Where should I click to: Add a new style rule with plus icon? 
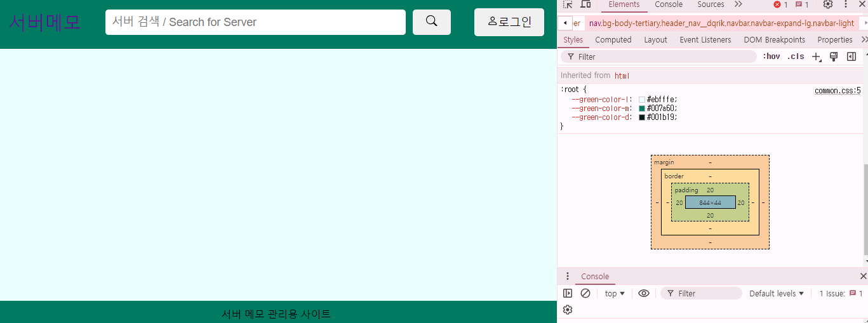tap(817, 56)
